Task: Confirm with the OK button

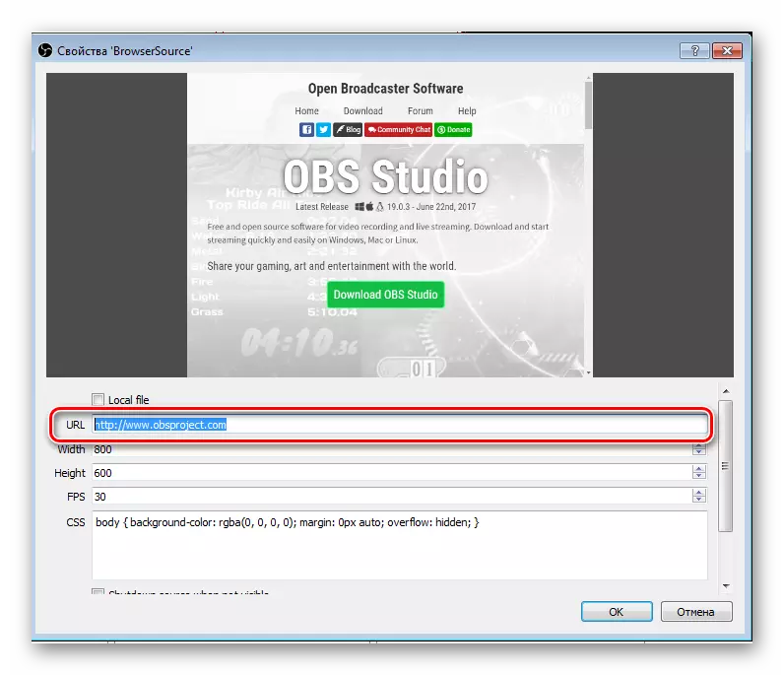Action: click(x=617, y=612)
